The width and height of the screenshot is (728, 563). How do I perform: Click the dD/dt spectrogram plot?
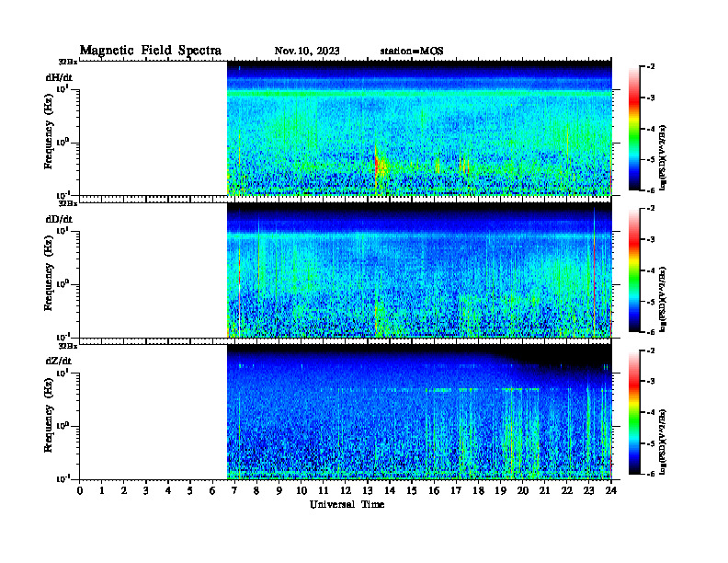pos(419,270)
